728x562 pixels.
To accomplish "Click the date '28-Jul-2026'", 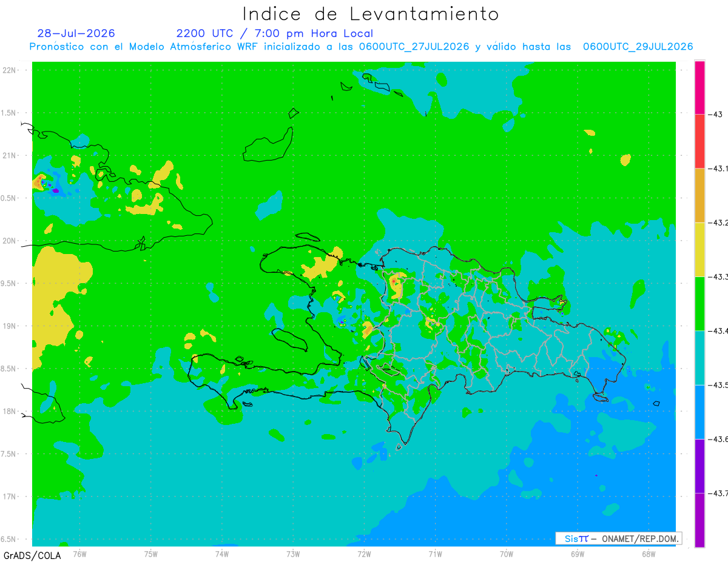I will 76,33.
